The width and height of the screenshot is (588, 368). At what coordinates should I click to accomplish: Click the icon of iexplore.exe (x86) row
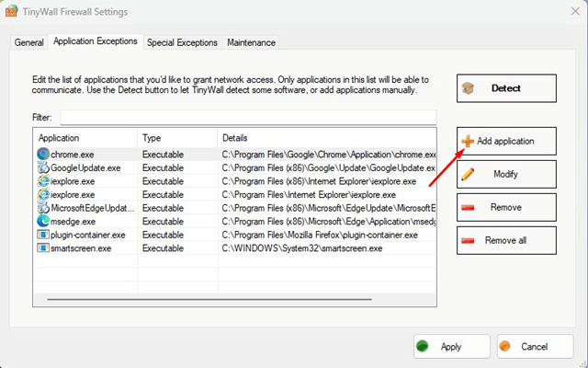(43, 181)
